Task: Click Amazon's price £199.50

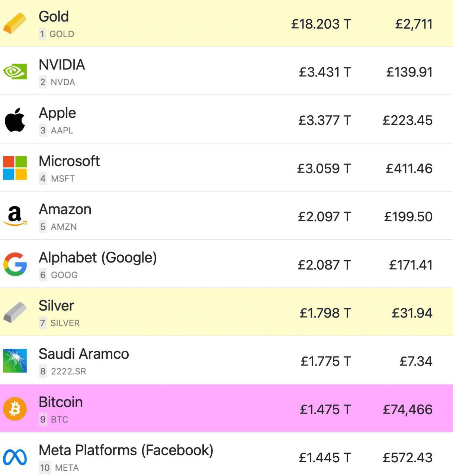Action: pos(408,216)
